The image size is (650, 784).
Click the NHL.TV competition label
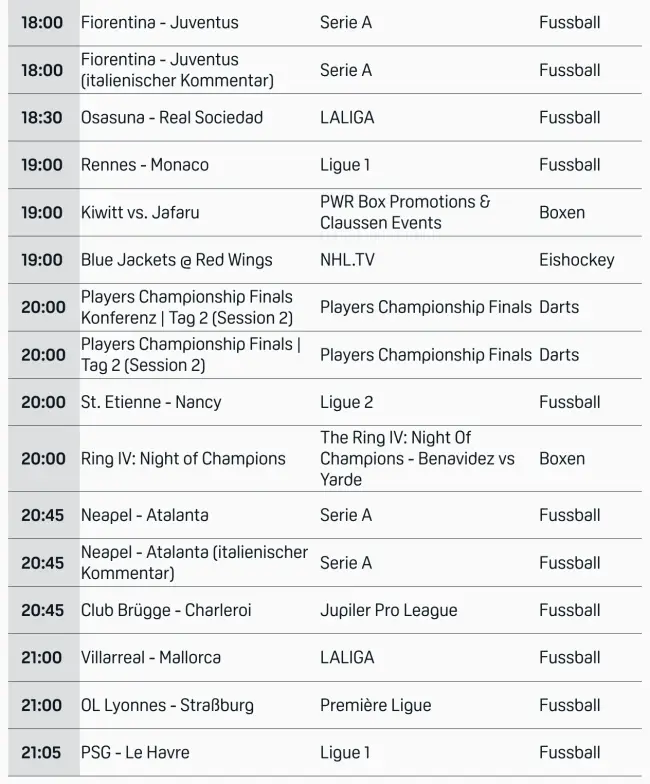[x=347, y=260]
